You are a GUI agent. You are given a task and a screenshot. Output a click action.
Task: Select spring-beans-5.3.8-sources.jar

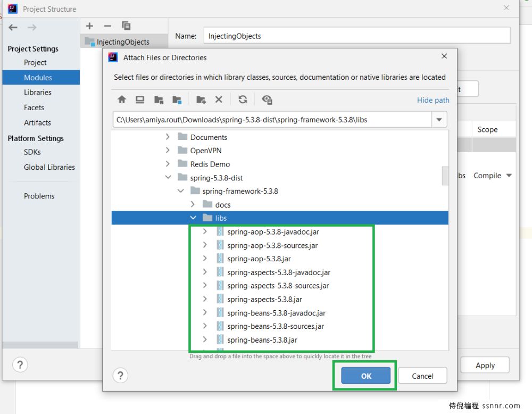pos(276,326)
